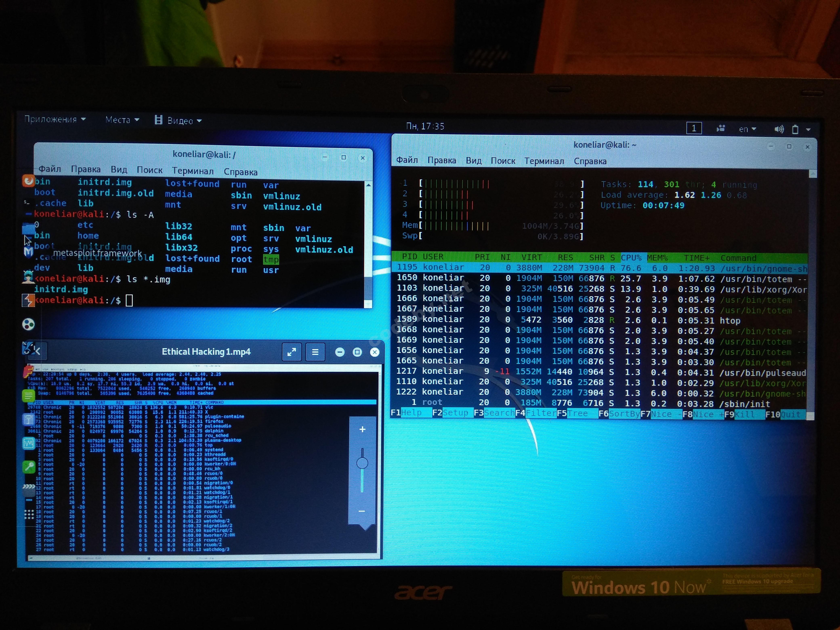Viewport: 840px width, 630px height.
Task: Sort htop by the MEM% column header
Action: coord(657,258)
